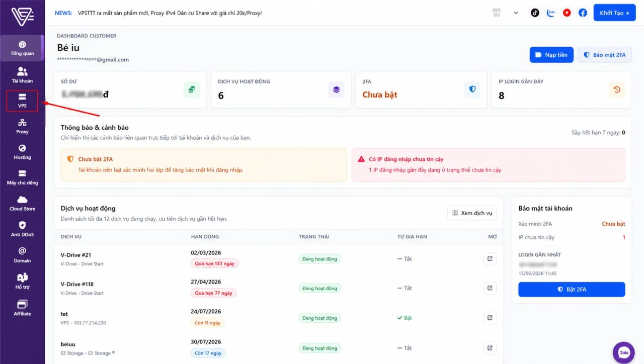Click the Bảo mật 2FA button
The width and height of the screenshot is (644, 364).
[604, 55]
